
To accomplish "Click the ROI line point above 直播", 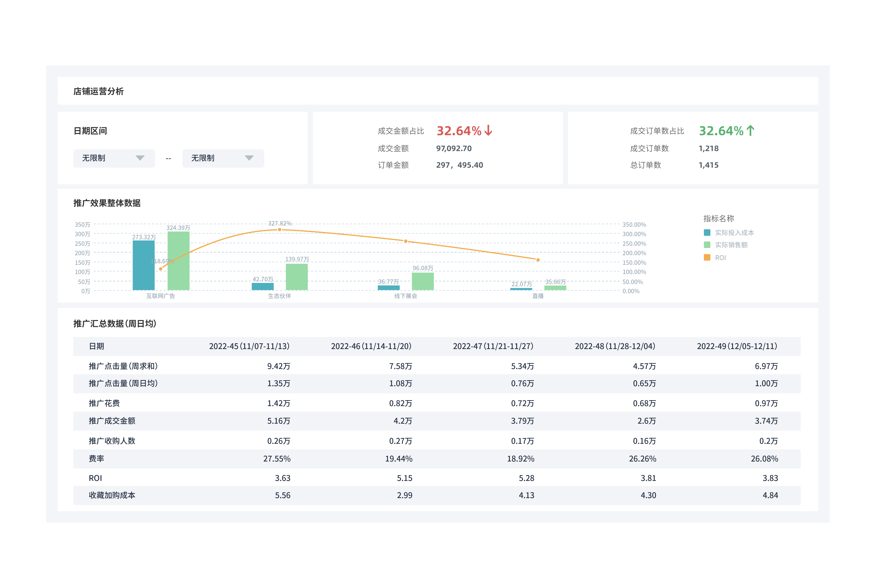I will pyautogui.click(x=538, y=260).
